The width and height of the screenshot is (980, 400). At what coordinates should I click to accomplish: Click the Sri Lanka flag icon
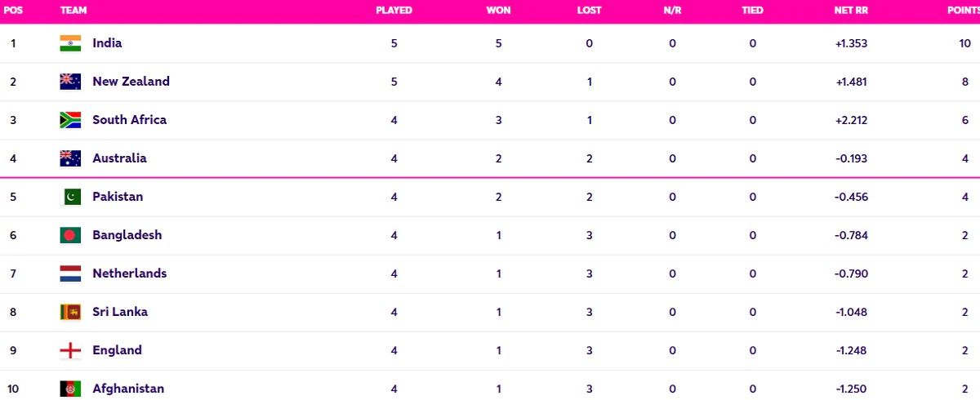pos(70,312)
